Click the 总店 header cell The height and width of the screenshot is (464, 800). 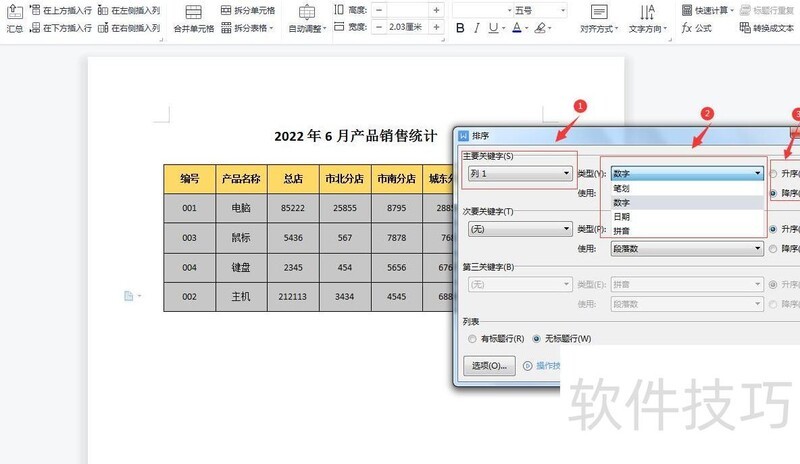pyautogui.click(x=293, y=179)
